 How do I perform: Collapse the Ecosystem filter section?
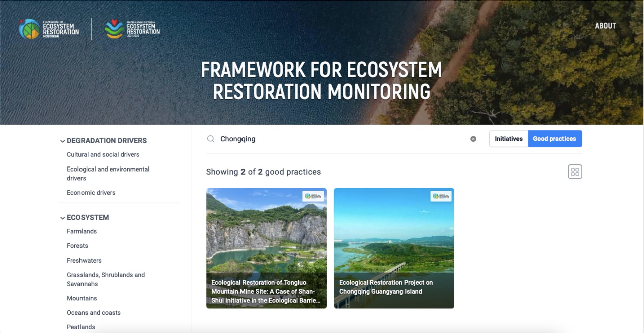[x=63, y=218]
